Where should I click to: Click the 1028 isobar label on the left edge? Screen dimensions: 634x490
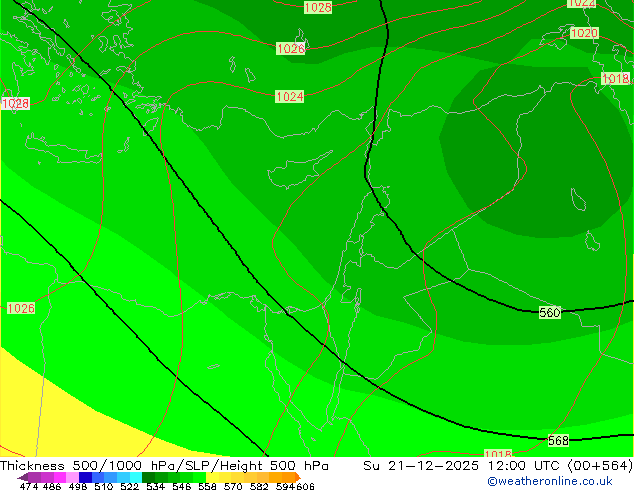coord(15,103)
